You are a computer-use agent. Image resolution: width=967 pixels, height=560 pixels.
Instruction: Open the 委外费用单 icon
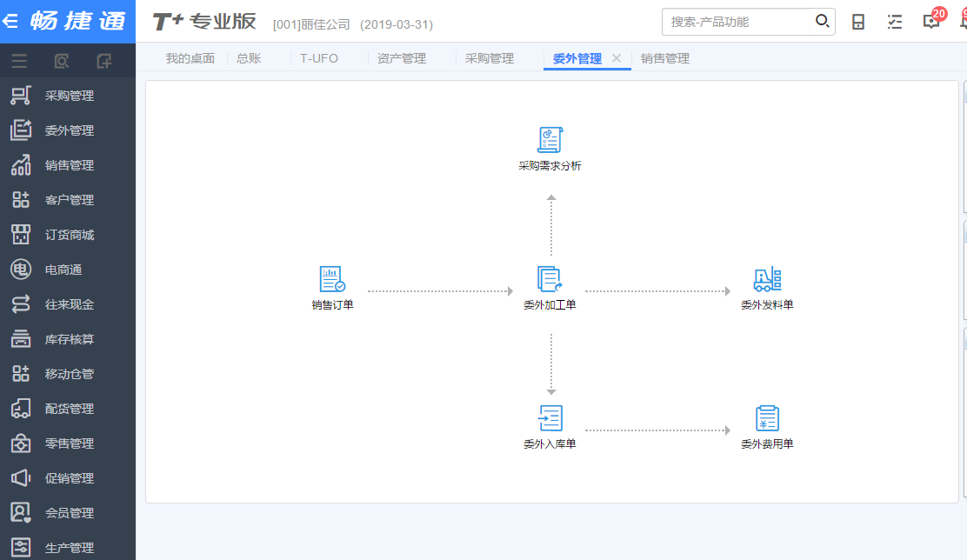click(767, 419)
